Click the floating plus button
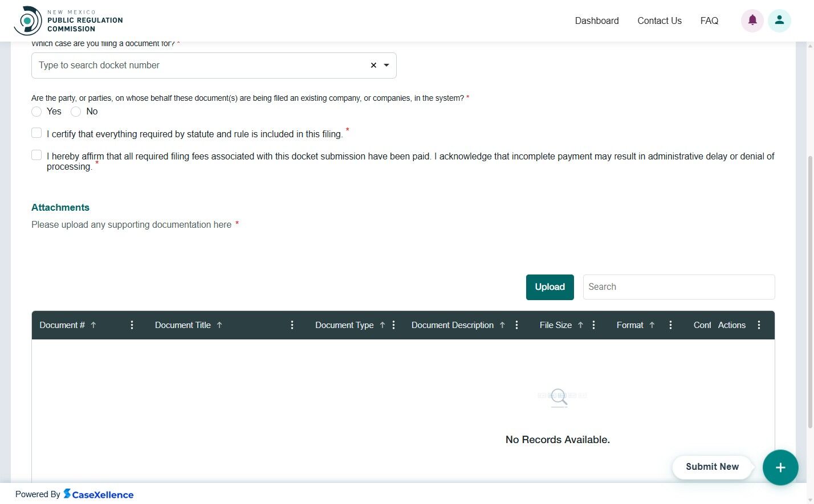814x504 pixels. [x=780, y=468]
